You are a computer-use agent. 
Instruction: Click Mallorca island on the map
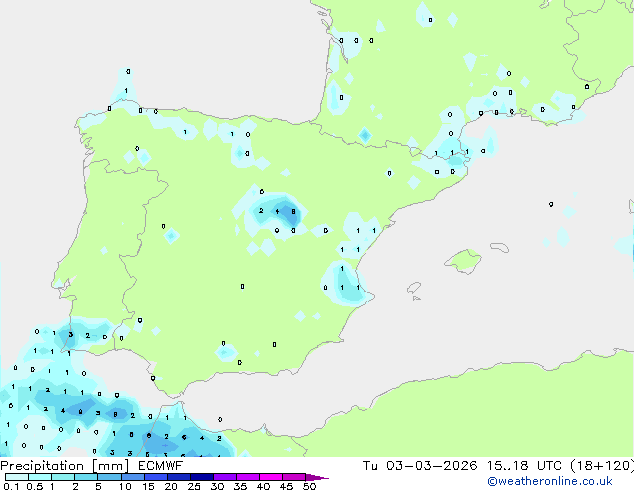pos(463,261)
